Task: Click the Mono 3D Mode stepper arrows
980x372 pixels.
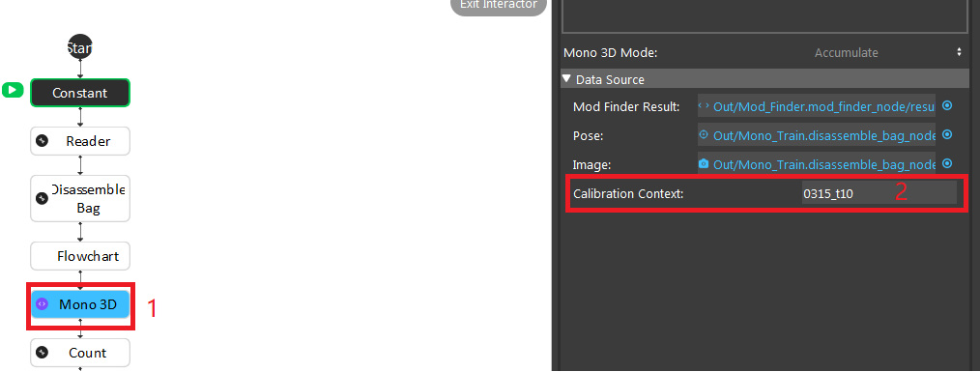Action: point(959,52)
